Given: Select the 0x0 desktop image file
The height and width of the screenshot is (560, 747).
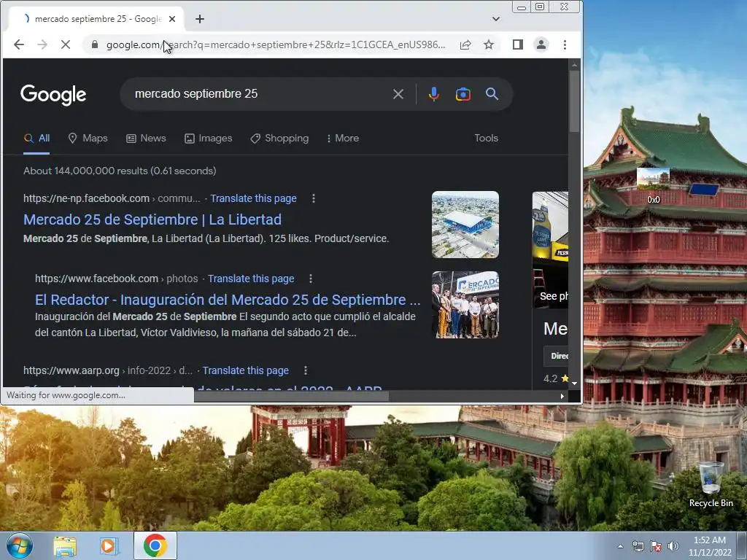Looking at the screenshot, I should point(653,186).
